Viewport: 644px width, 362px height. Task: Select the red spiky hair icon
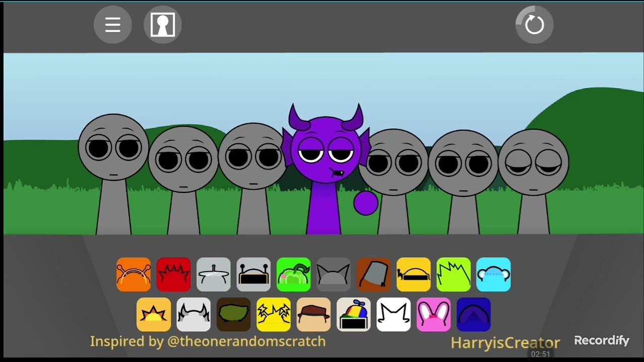[x=174, y=275]
